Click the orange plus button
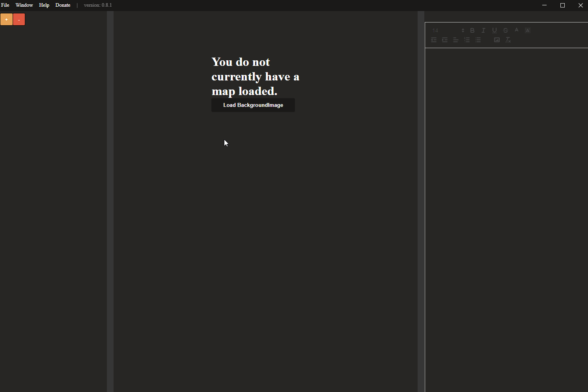The image size is (588, 392). click(x=6, y=19)
